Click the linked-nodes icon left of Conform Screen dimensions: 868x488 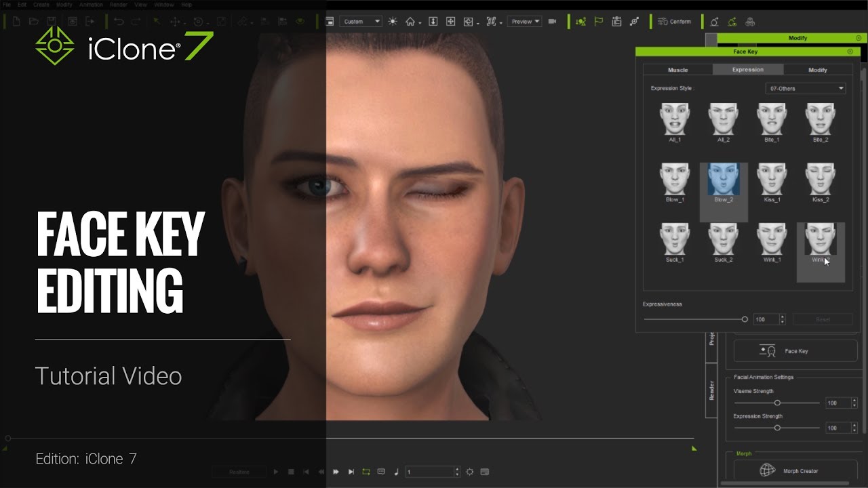click(x=634, y=22)
